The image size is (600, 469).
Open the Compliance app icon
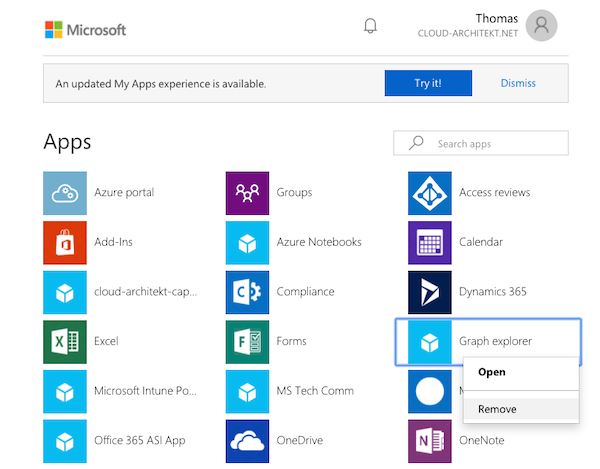tap(247, 292)
